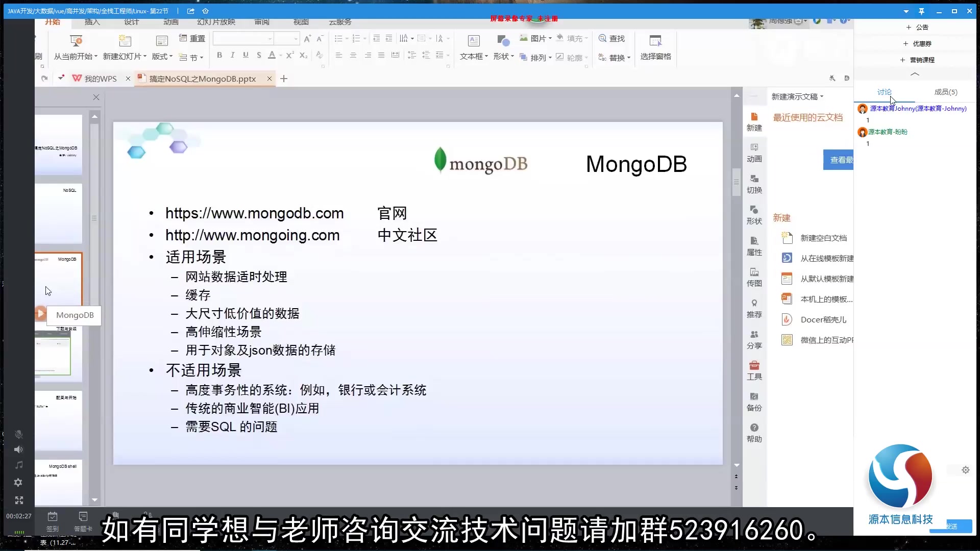Click the font color A swatch

272,55
